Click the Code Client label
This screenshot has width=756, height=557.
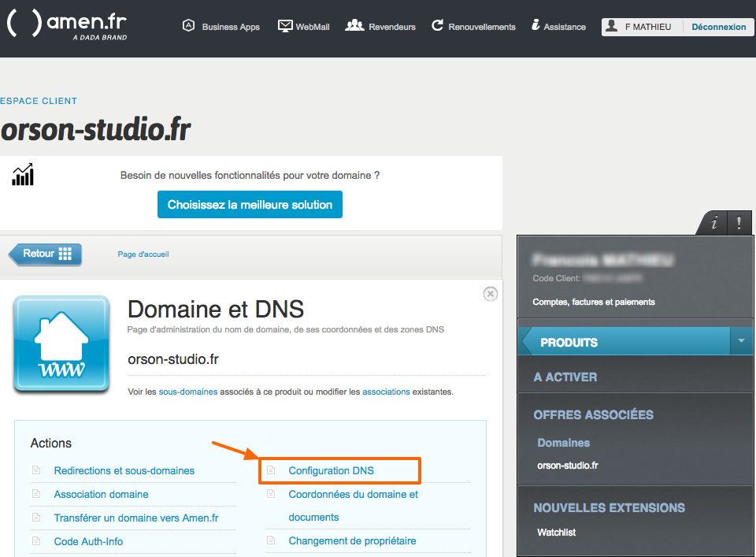tap(557, 278)
